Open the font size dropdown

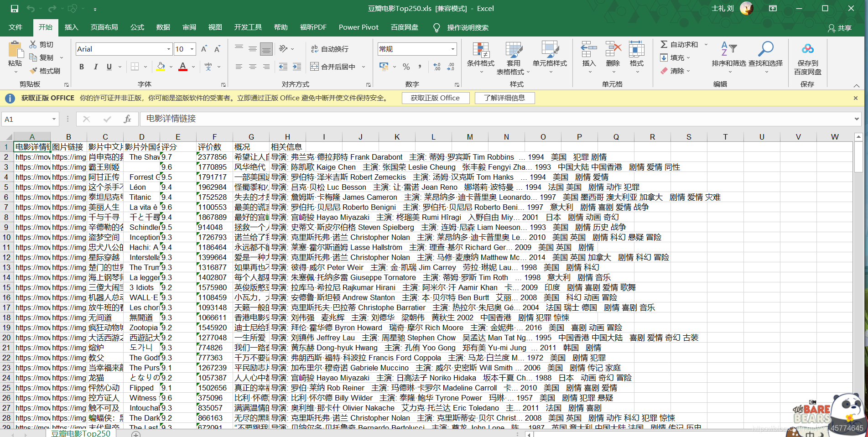192,49
